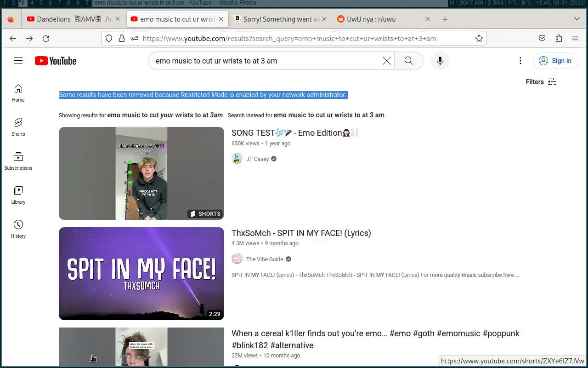Expand the list all tabs dropdown
This screenshot has width=588, height=368.
pos(577,19)
